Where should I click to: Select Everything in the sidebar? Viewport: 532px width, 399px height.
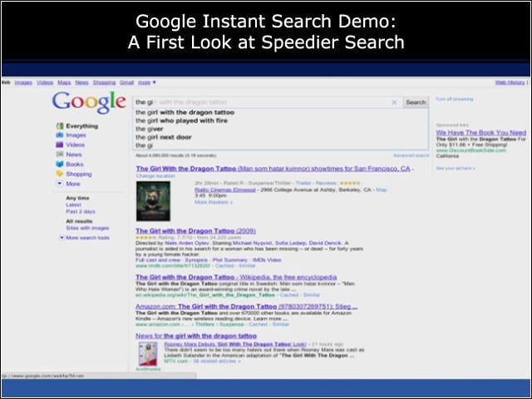tap(82, 126)
